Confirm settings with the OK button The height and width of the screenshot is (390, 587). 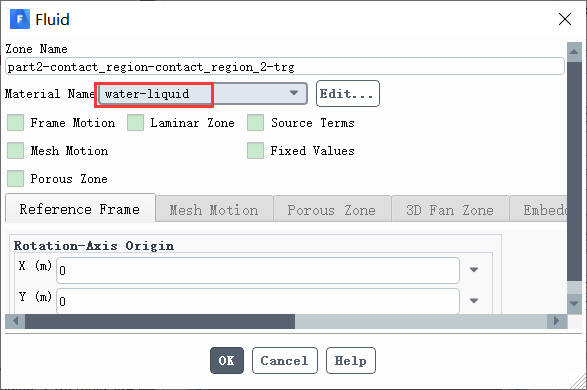[x=227, y=360]
